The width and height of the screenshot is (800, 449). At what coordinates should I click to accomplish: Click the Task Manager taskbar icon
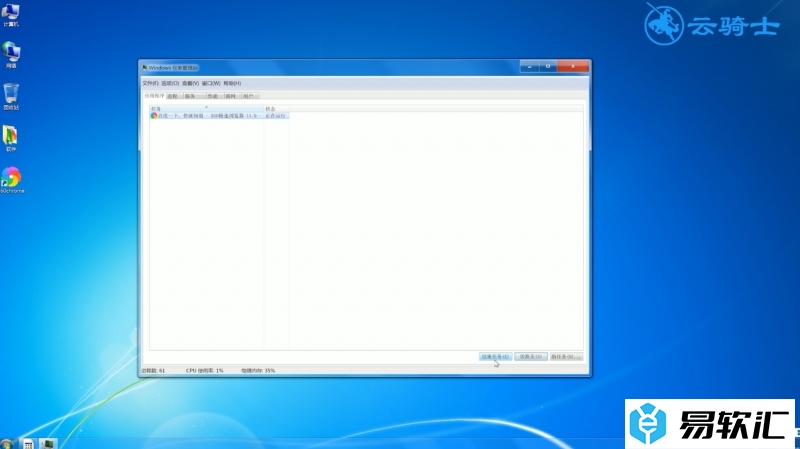tap(48, 444)
